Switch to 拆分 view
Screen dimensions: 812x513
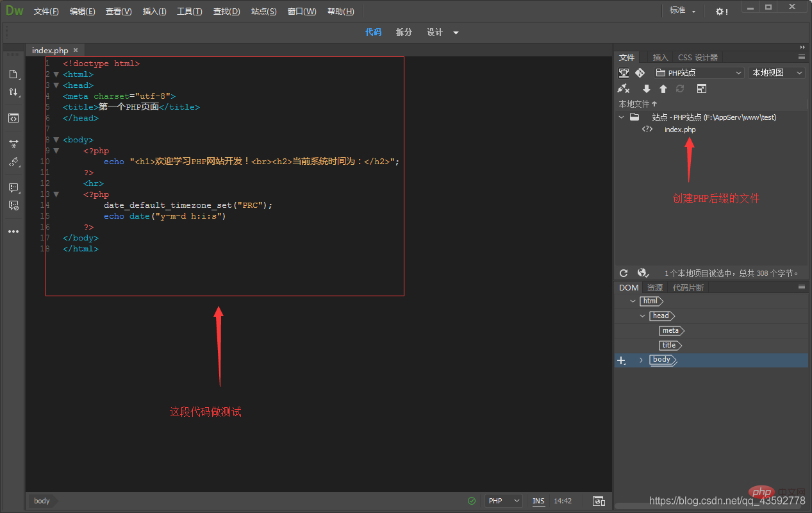pos(404,32)
